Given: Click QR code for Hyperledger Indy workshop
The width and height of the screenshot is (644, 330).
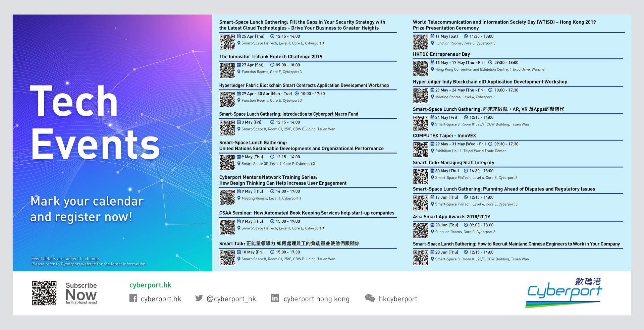Looking at the screenshot, I should (x=421, y=96).
